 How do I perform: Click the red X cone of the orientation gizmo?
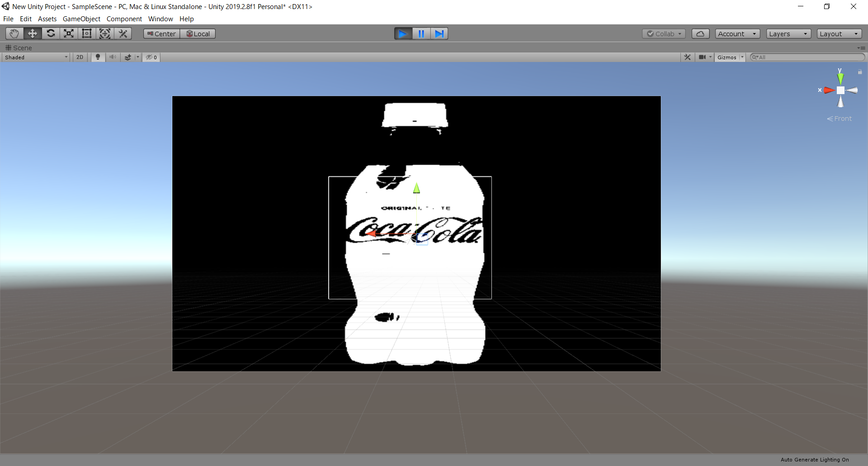pyautogui.click(x=829, y=90)
